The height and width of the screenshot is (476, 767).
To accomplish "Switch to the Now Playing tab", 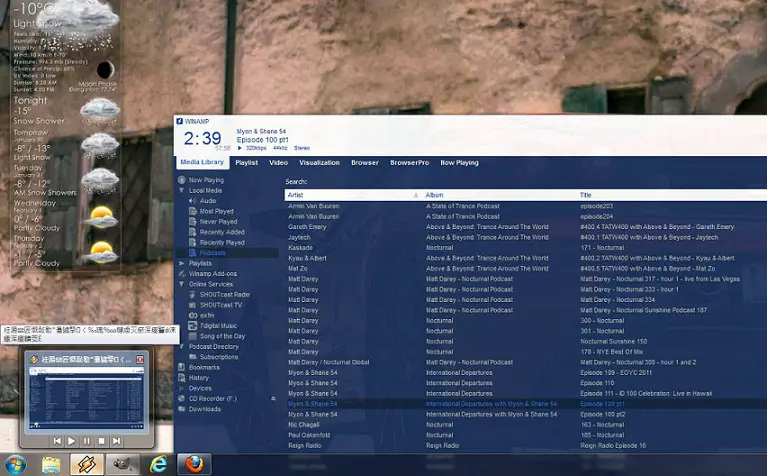I will (x=459, y=162).
